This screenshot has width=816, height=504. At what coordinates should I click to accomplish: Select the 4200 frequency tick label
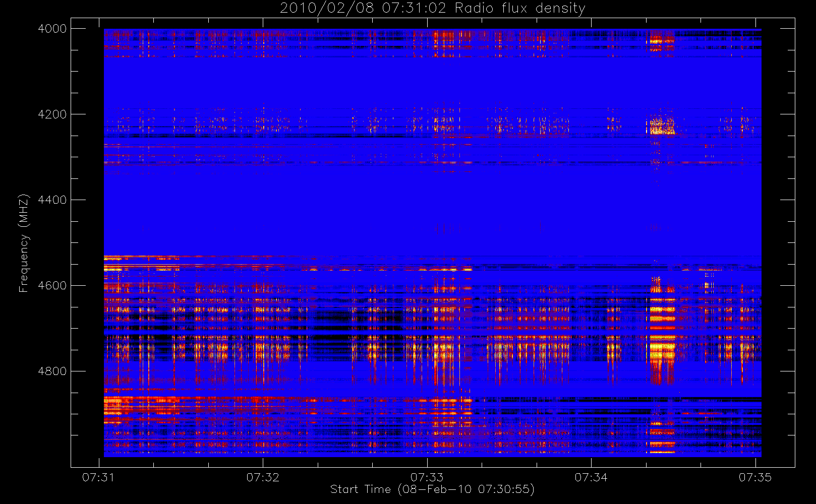click(x=52, y=114)
